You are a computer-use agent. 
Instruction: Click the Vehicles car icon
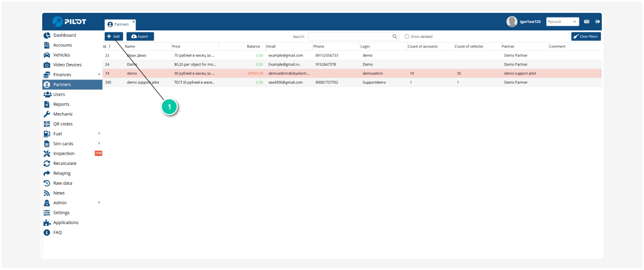click(x=47, y=55)
